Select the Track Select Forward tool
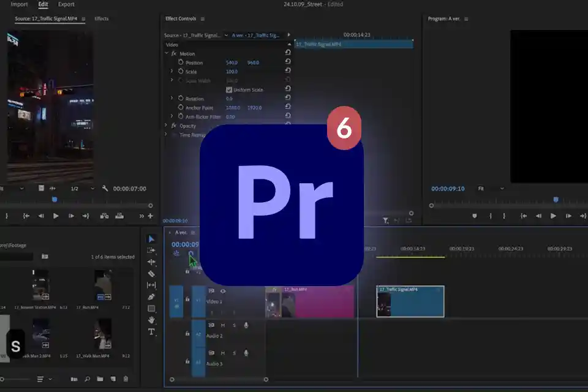This screenshot has width=588, height=392. click(x=151, y=250)
